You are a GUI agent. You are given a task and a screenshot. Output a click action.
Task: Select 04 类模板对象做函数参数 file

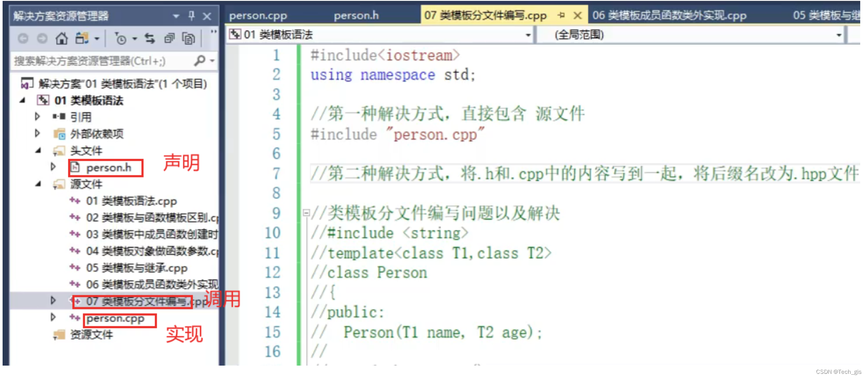click(x=152, y=251)
